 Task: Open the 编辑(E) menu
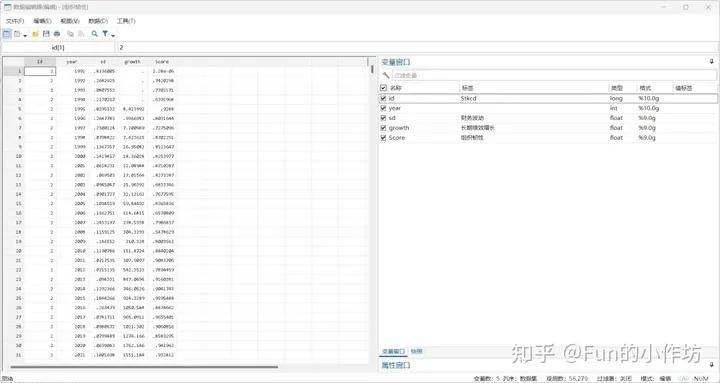coord(42,21)
